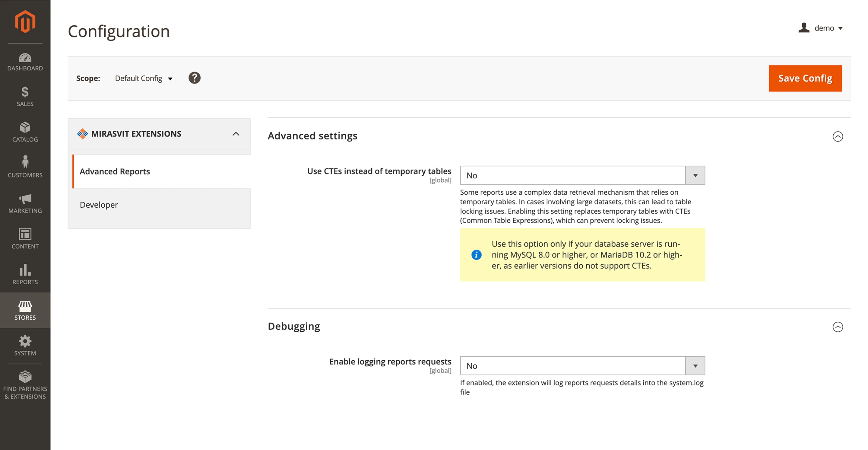Screen dimensions: 868x450
Task: Open the Enable logging reports requests dropdown
Action: pos(695,365)
